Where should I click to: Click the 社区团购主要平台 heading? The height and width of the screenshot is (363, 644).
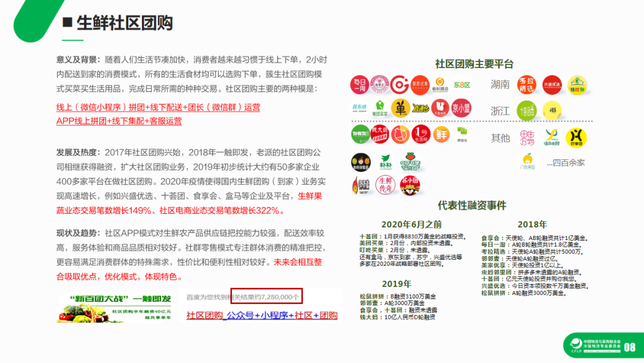[x=475, y=64]
